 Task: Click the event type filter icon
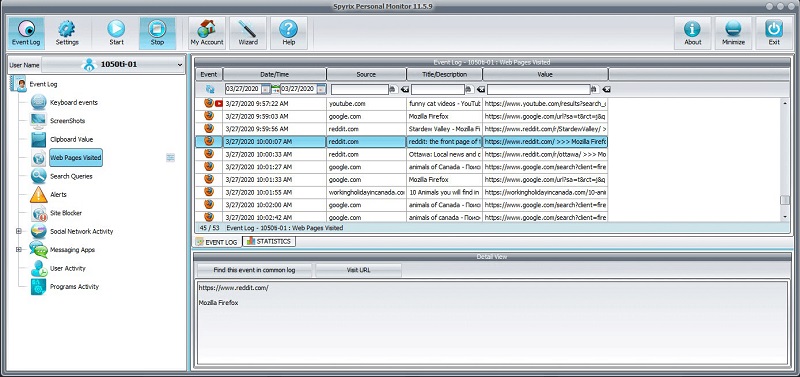click(210, 89)
